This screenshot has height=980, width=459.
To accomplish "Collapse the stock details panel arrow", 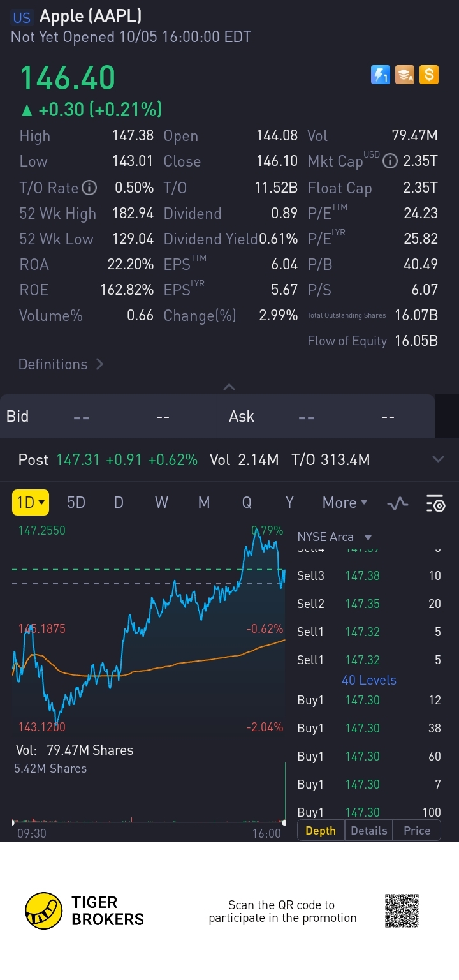I will [x=229, y=387].
